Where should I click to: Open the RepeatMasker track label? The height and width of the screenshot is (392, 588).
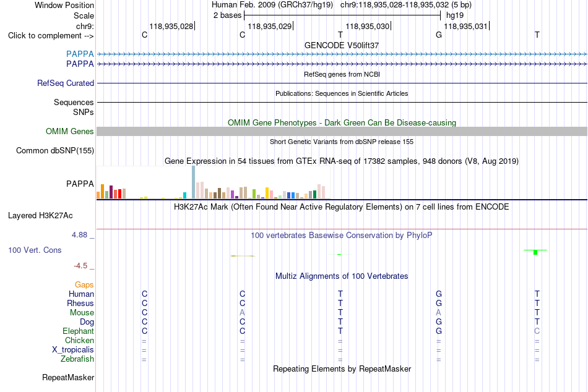click(x=68, y=377)
